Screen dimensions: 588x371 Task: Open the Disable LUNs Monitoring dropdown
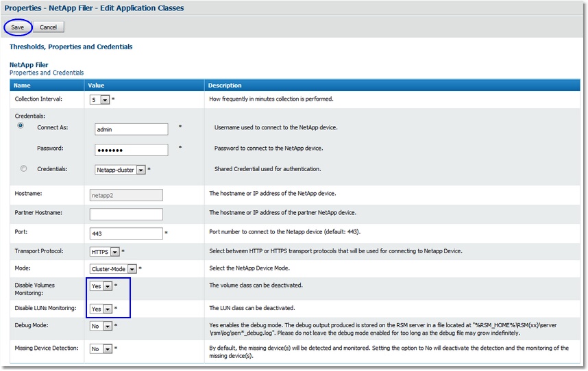coord(101,309)
